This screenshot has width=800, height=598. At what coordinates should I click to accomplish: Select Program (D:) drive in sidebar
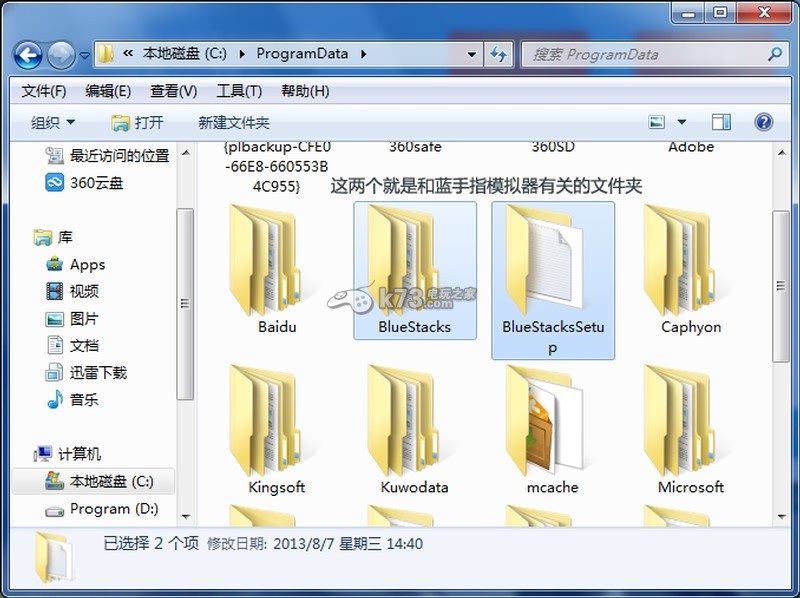click(x=113, y=509)
